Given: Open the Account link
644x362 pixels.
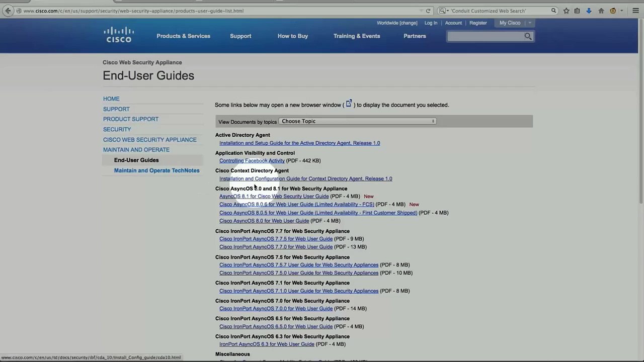Looking at the screenshot, I should click(x=453, y=23).
